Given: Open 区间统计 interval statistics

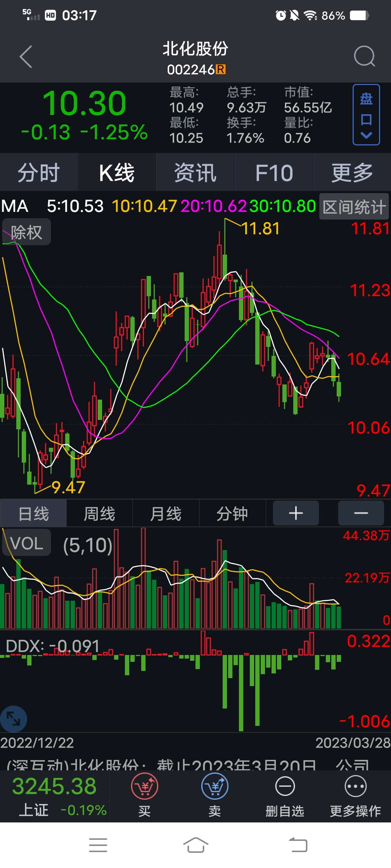Looking at the screenshot, I should [354, 207].
